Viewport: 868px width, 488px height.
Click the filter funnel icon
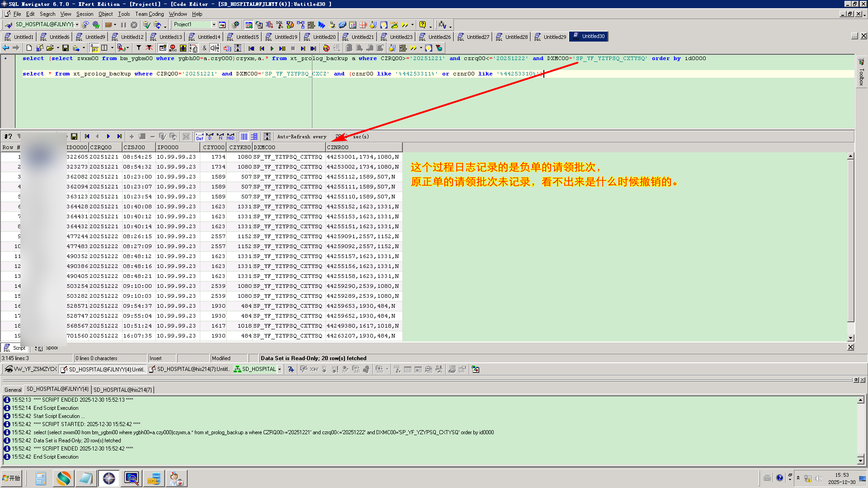point(139,48)
